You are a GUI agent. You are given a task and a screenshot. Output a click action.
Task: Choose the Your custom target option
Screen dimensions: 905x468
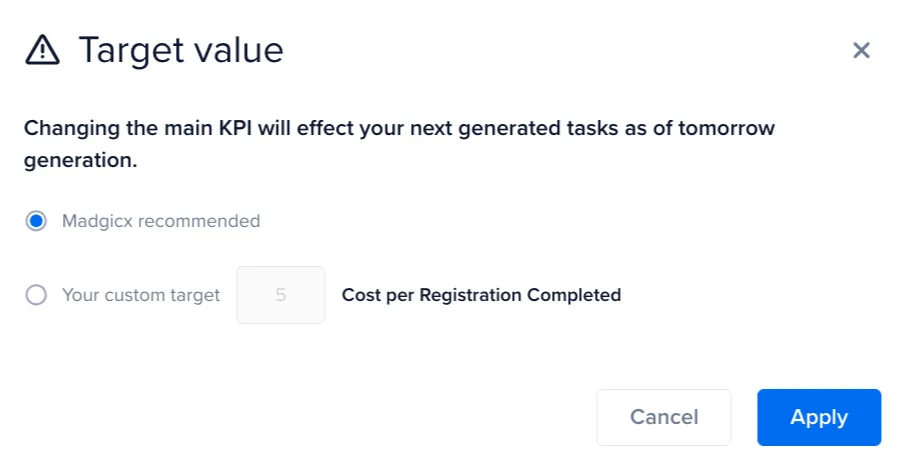(x=36, y=295)
